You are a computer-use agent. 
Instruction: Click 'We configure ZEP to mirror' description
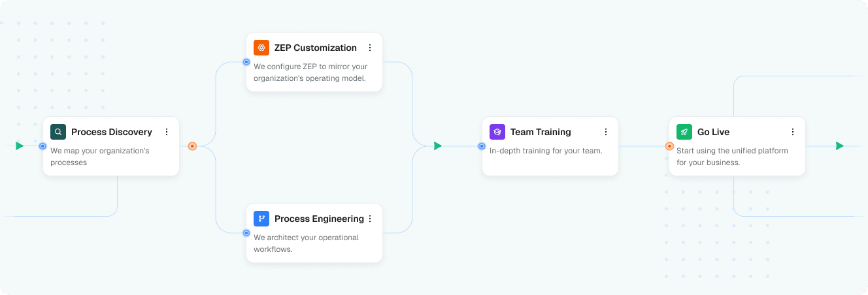tap(311, 72)
